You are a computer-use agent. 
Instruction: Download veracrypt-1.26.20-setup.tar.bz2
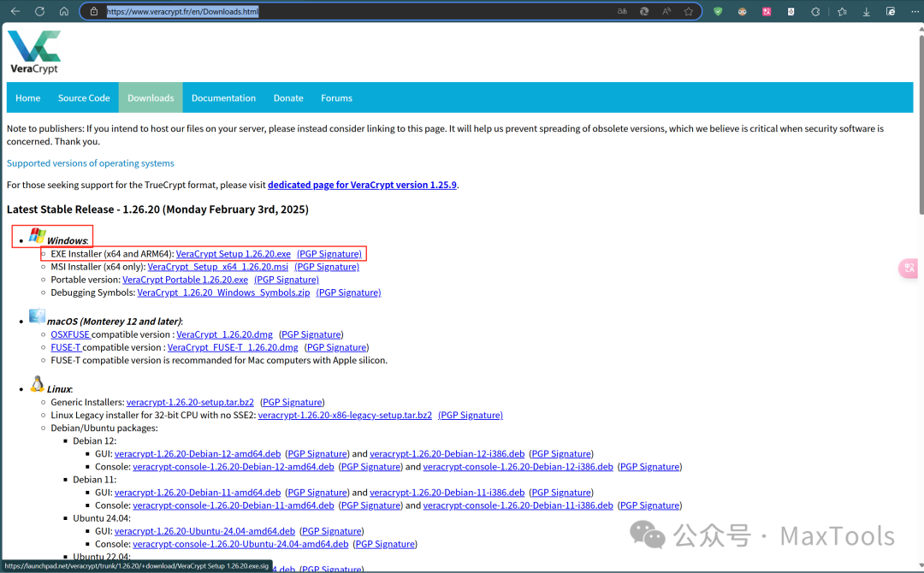190,402
